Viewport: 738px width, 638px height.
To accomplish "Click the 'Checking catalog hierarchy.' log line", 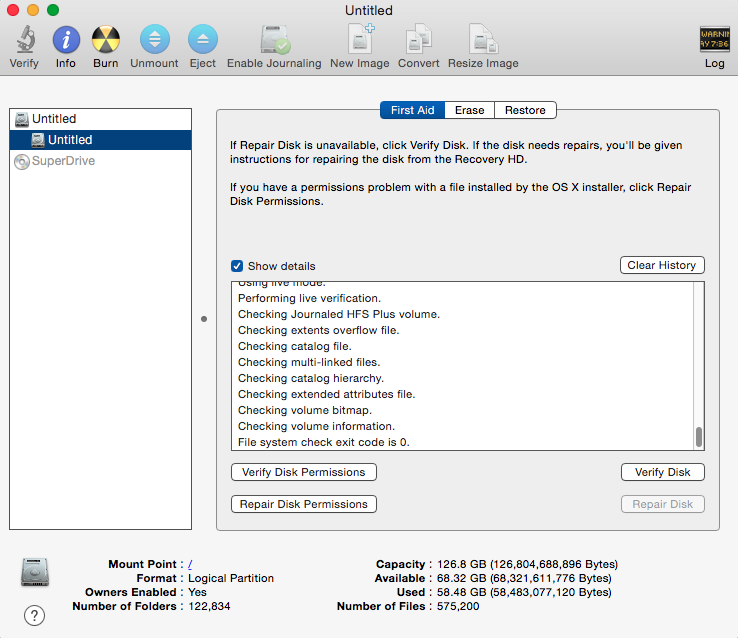I will tap(311, 378).
